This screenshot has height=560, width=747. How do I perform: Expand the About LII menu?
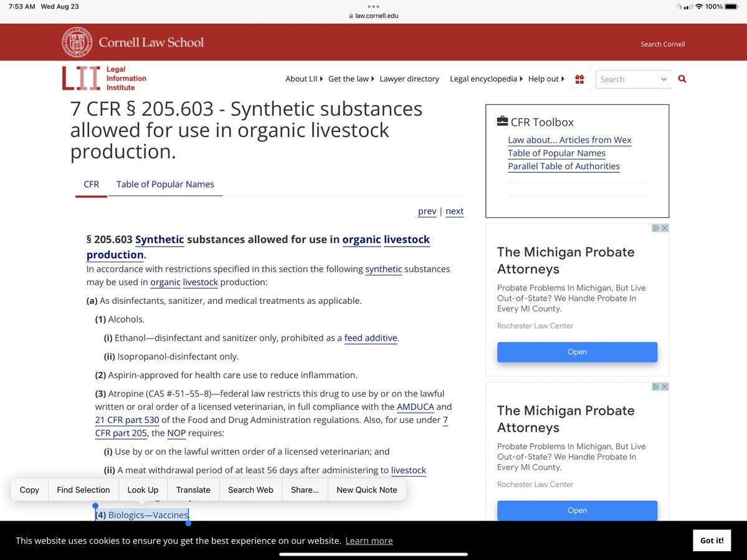tap(304, 79)
